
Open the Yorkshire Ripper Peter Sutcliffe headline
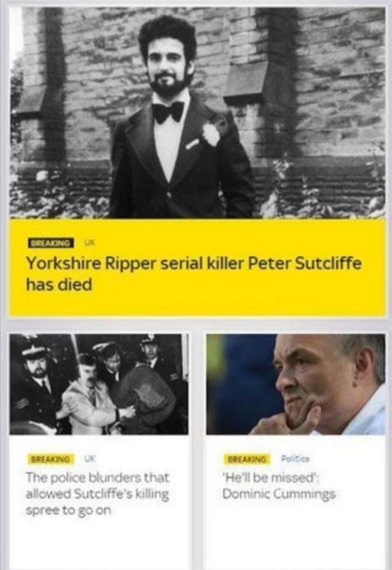point(194,274)
